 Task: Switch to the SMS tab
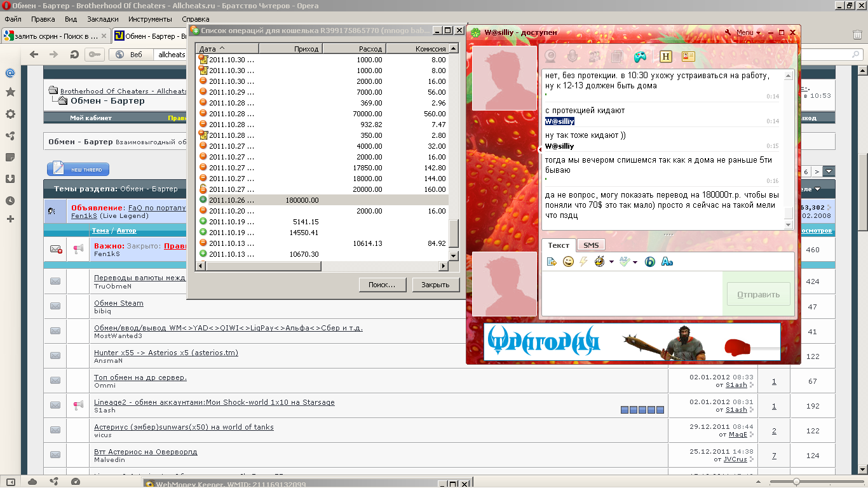coord(590,245)
